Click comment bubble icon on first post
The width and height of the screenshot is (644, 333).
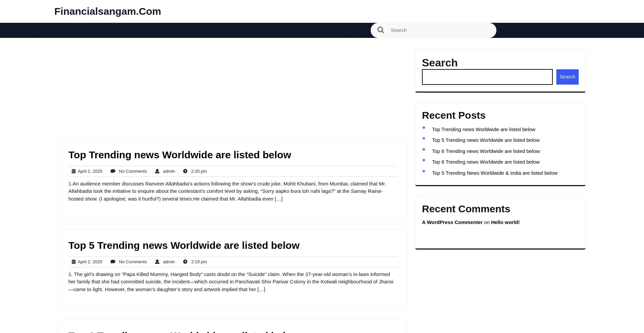(x=113, y=171)
